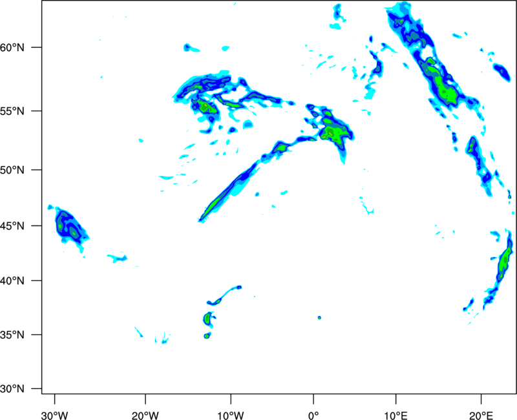
Task: Click the 30°N latitude label
Action: coord(12,389)
